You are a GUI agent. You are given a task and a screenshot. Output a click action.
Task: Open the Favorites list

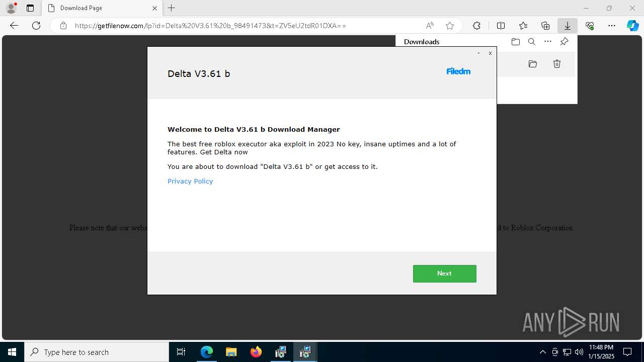click(523, 26)
